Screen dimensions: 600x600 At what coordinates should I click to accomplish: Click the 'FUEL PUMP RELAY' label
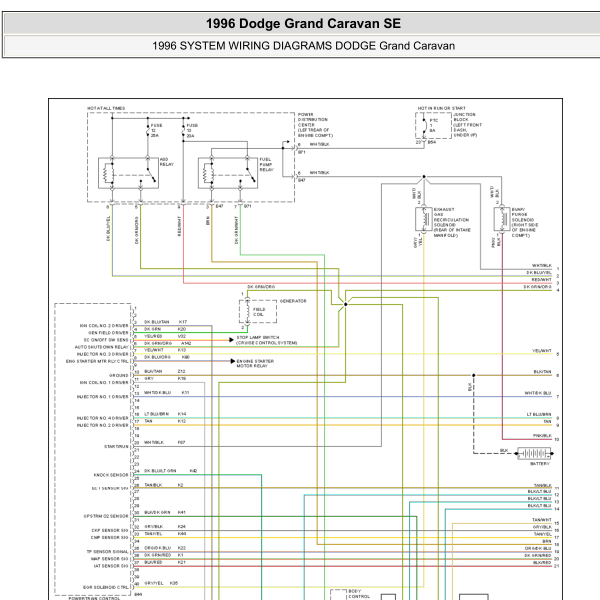click(x=266, y=165)
